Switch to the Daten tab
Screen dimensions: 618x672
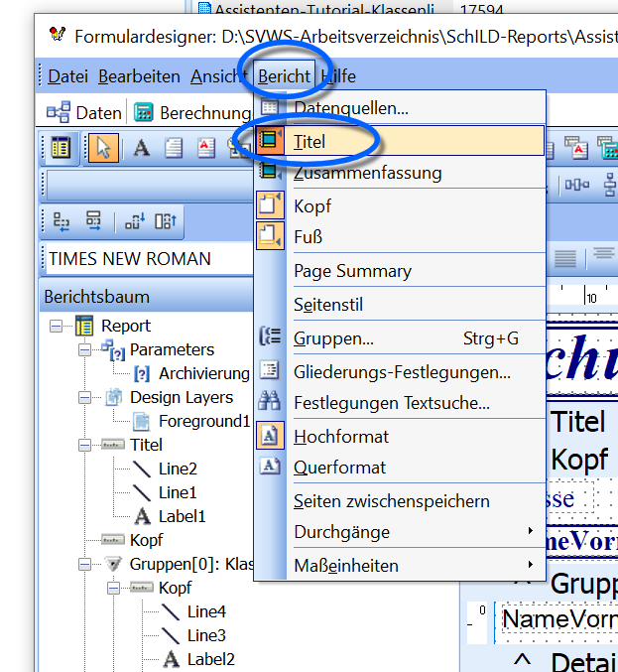point(84,113)
